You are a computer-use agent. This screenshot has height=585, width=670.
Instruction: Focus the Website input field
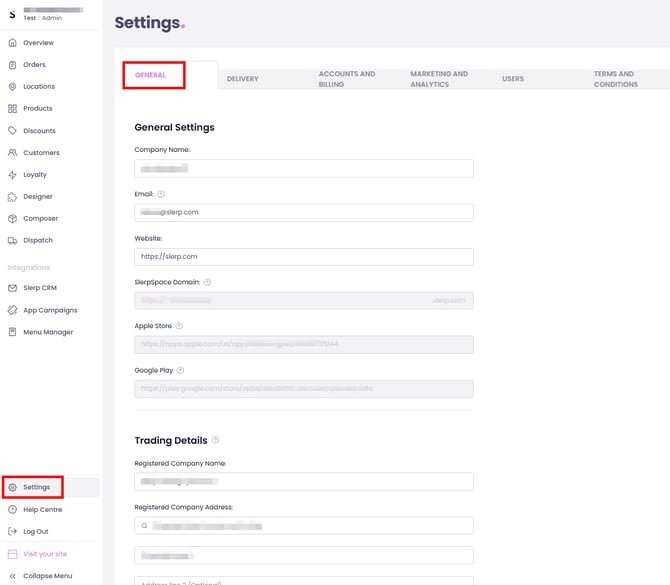point(303,257)
